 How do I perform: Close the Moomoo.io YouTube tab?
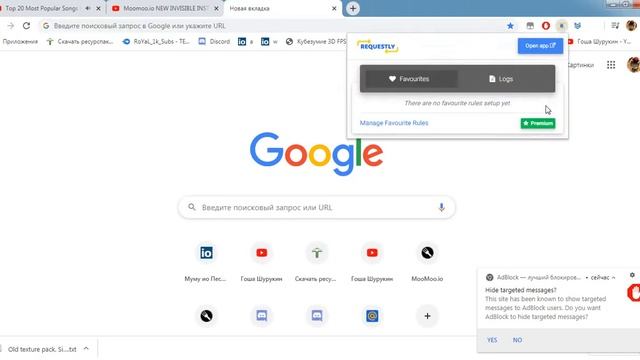[216, 8]
